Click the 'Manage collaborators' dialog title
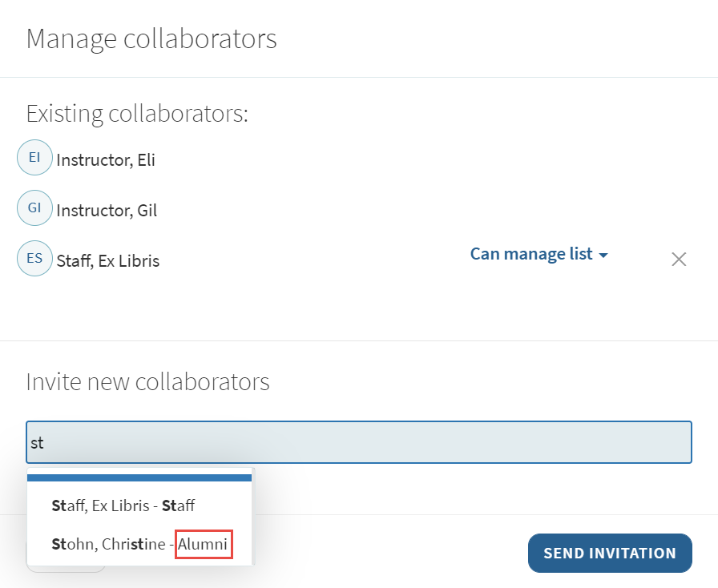This screenshot has height=588, width=718. pos(151,38)
